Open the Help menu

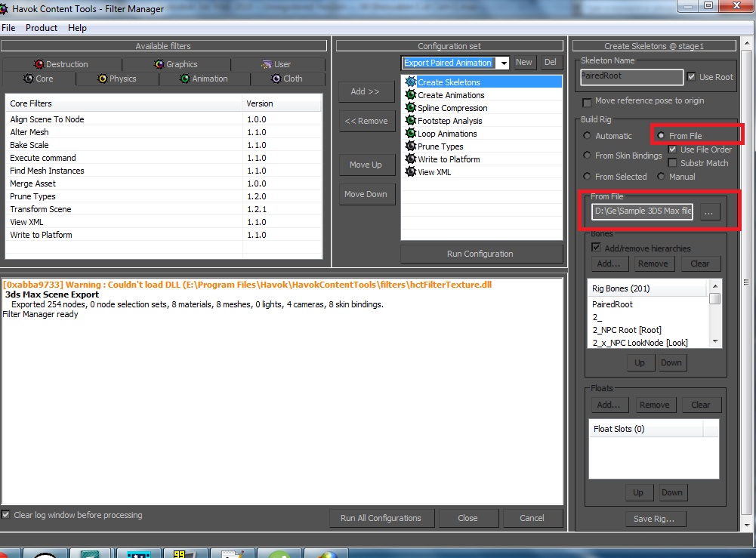(77, 28)
